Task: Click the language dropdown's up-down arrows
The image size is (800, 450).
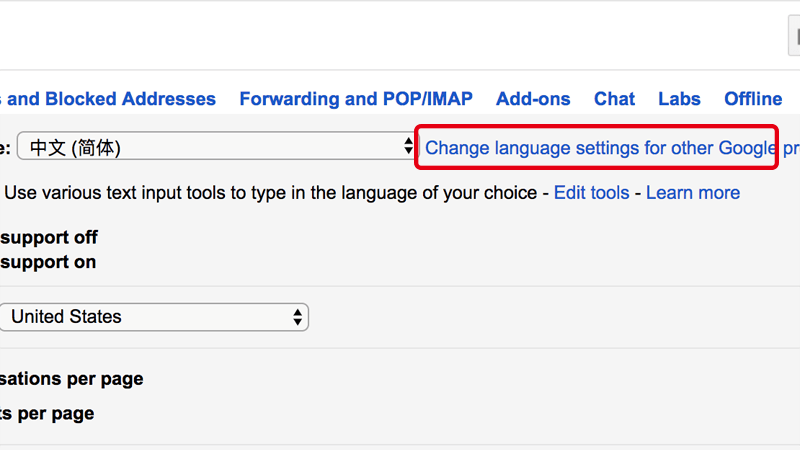Action: point(408,148)
